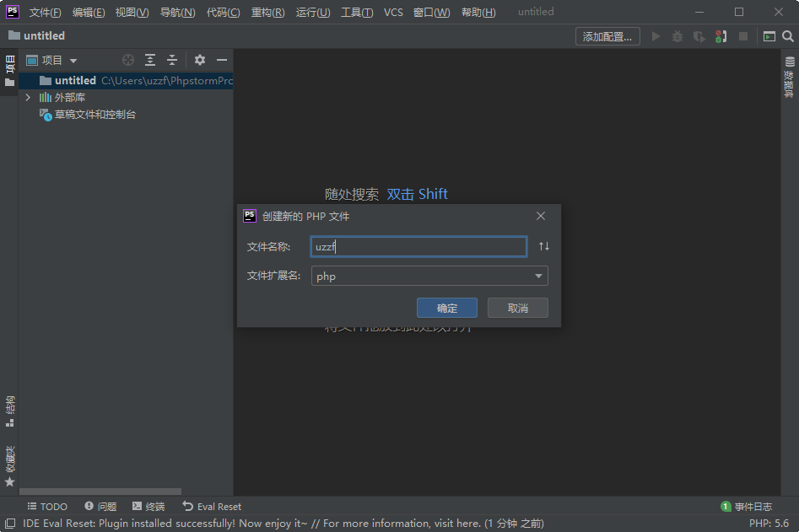Open the TODO tool window tab

[x=47, y=506]
